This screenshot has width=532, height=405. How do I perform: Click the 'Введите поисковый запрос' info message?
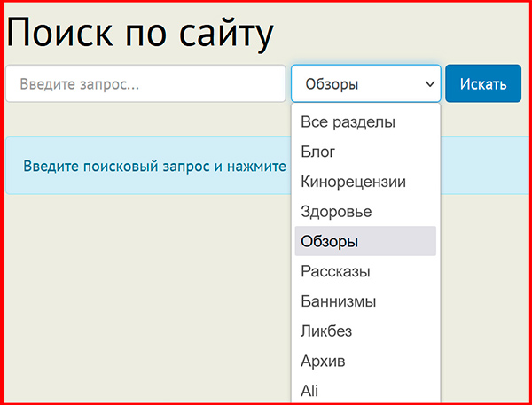[154, 166]
